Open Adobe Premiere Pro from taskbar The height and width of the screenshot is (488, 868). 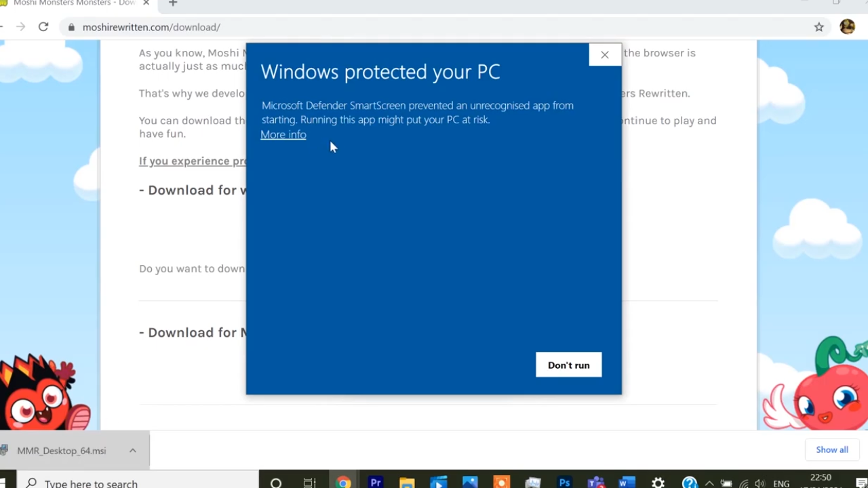pyautogui.click(x=375, y=483)
